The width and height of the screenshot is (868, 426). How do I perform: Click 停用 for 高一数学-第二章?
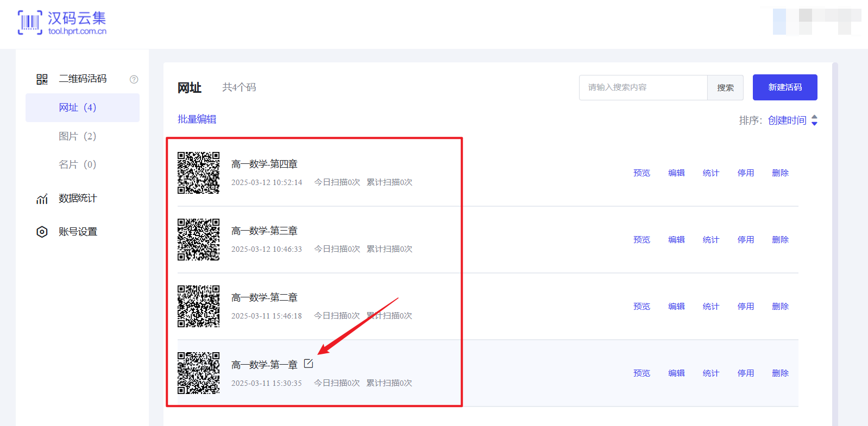pos(746,307)
